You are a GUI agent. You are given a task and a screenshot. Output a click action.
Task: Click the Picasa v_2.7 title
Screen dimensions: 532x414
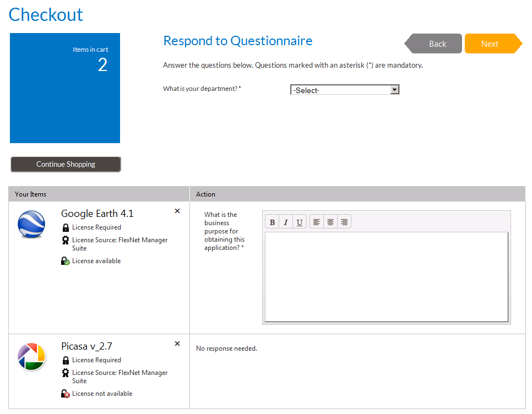click(86, 346)
